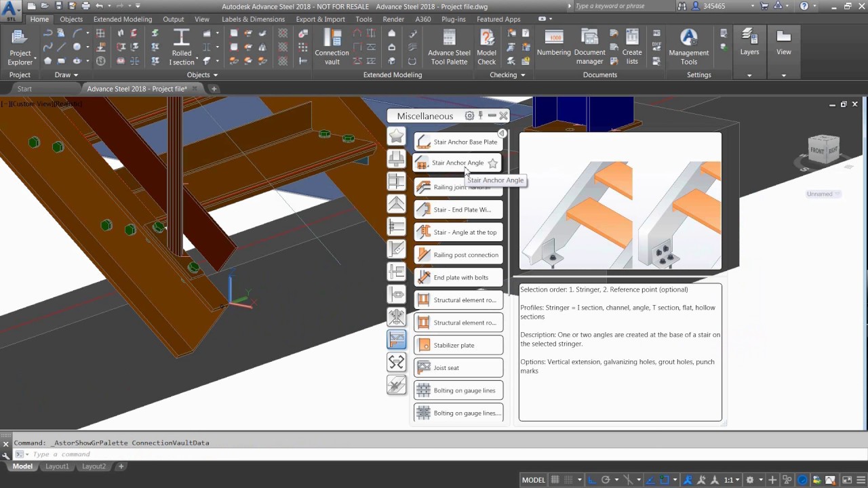Viewport: 868px width, 488px height.
Task: Favorite Stair Anchor Angle with the star
Action: tap(493, 163)
